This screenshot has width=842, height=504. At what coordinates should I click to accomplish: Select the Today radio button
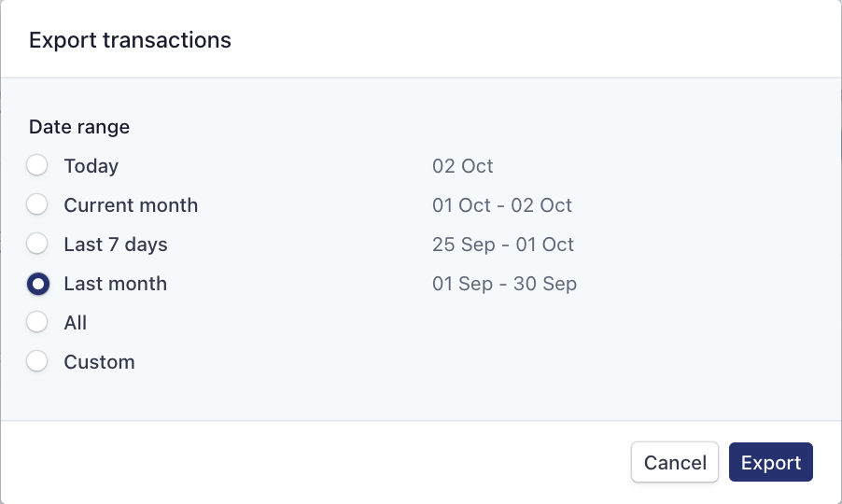(37, 166)
